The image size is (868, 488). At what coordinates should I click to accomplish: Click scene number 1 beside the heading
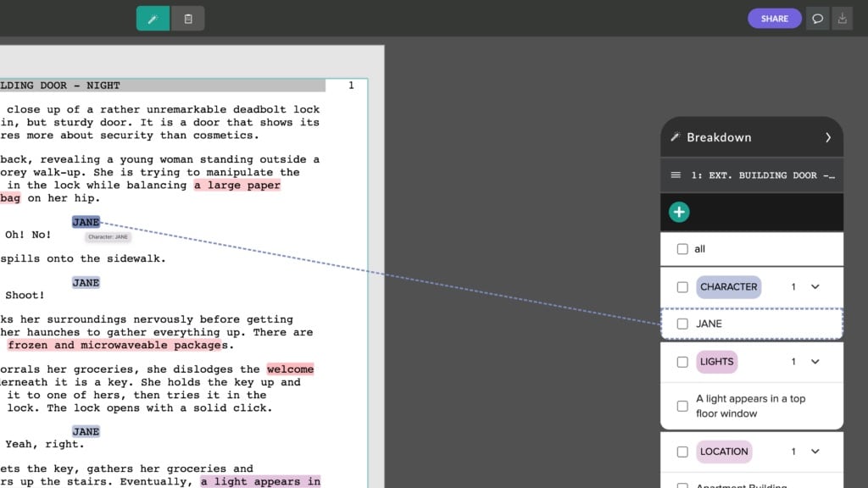tap(351, 86)
